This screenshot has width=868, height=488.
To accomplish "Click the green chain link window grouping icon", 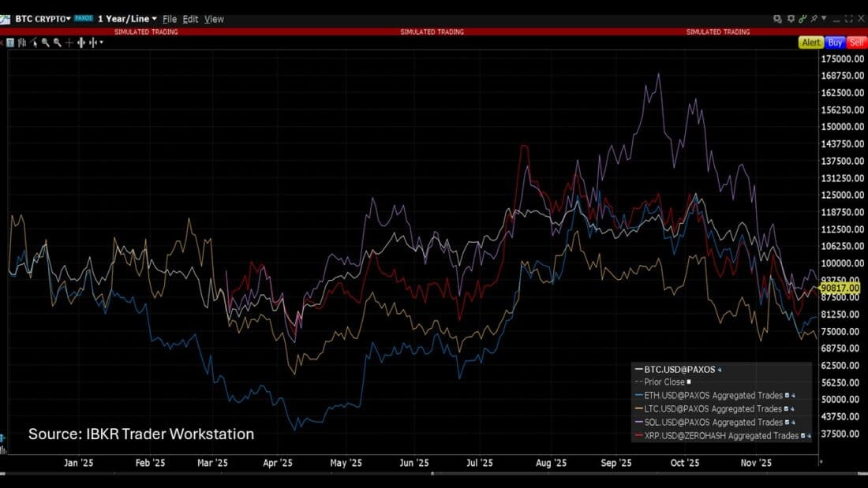I will pyautogui.click(x=803, y=18).
